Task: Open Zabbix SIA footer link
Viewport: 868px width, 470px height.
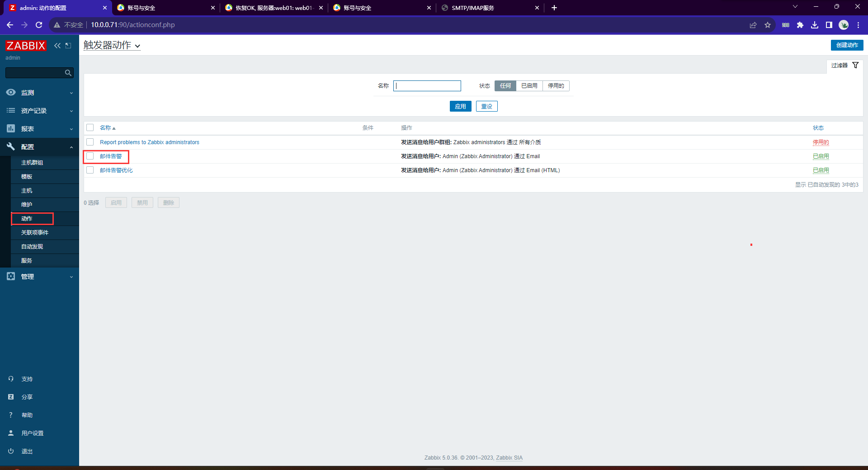Action: [x=509, y=458]
